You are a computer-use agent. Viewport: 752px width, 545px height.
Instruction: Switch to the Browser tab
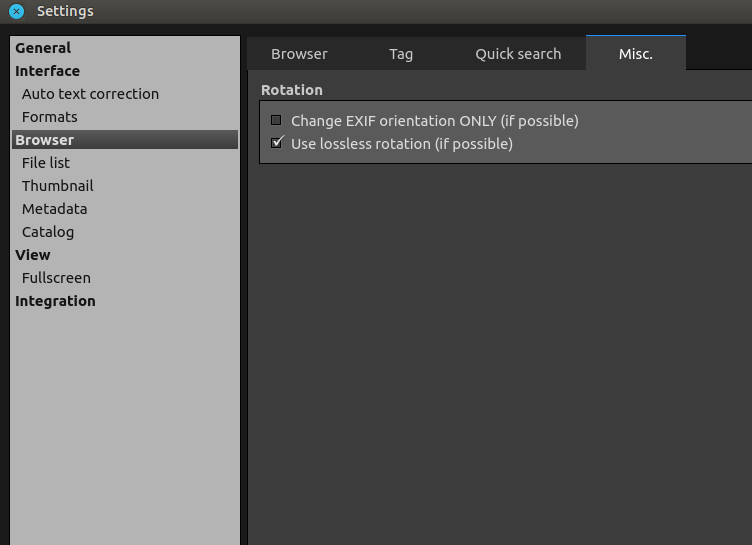click(x=299, y=54)
